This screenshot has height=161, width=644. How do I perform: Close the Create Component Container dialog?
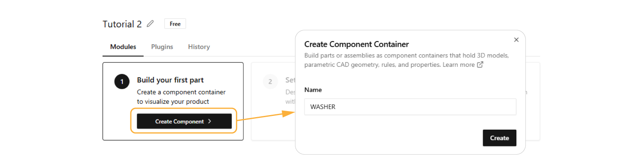tap(516, 40)
